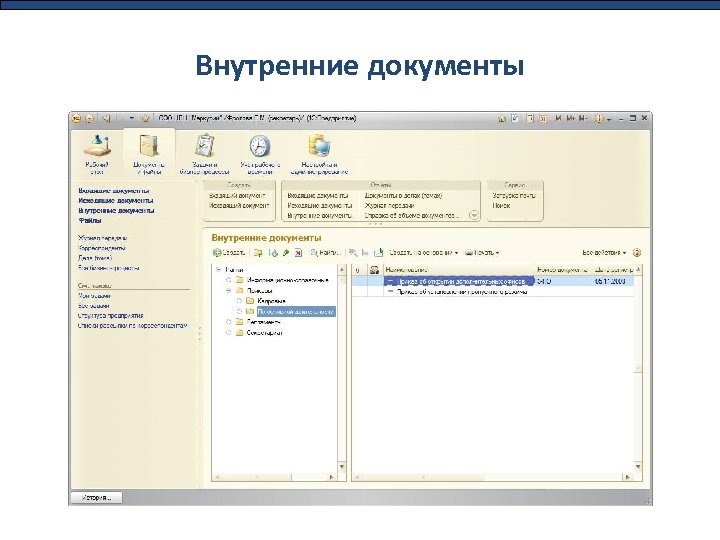Open the Учет рабочего времени section

260,155
